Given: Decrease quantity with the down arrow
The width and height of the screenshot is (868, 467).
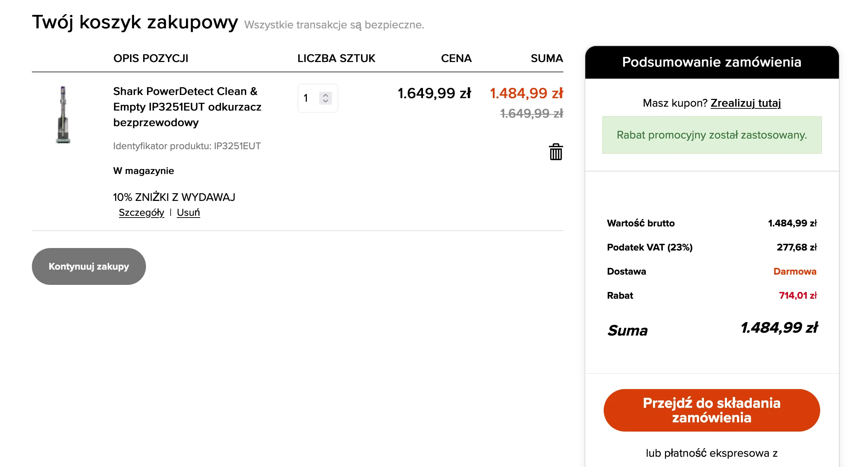Looking at the screenshot, I should (x=326, y=101).
